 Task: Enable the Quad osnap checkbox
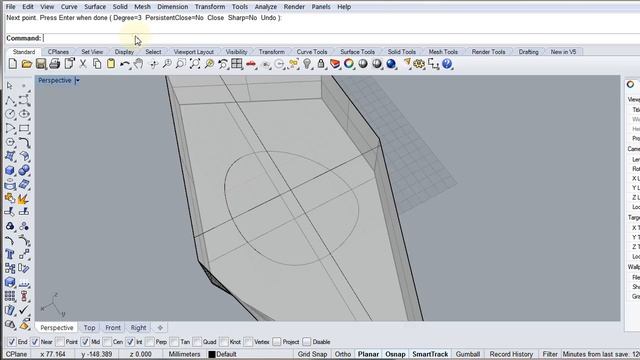click(x=197, y=342)
